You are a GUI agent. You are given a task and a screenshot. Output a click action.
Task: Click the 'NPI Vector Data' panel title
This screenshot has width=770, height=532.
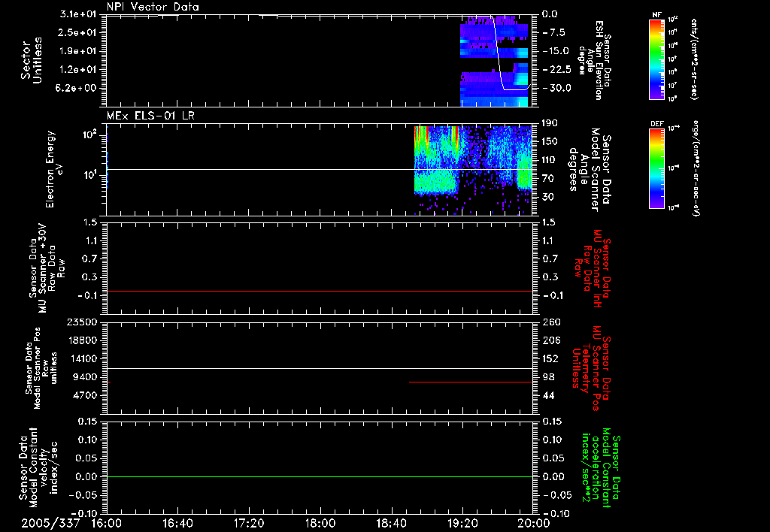(153, 7)
